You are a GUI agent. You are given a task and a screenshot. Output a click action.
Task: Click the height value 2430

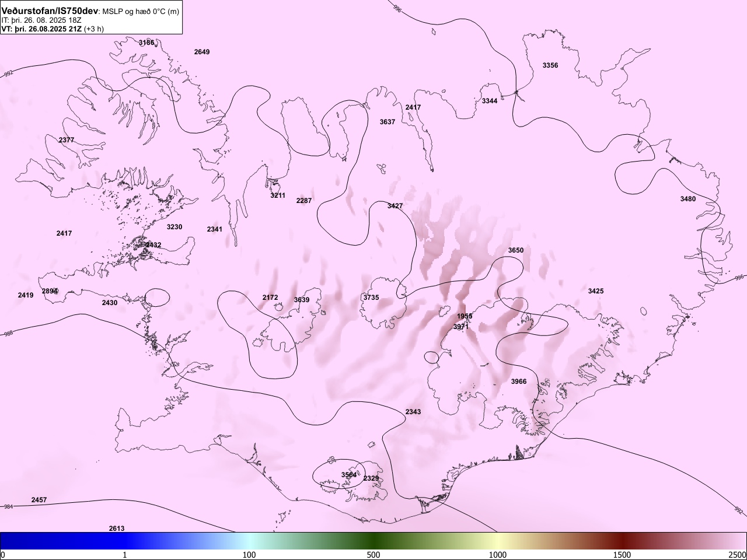[110, 303]
